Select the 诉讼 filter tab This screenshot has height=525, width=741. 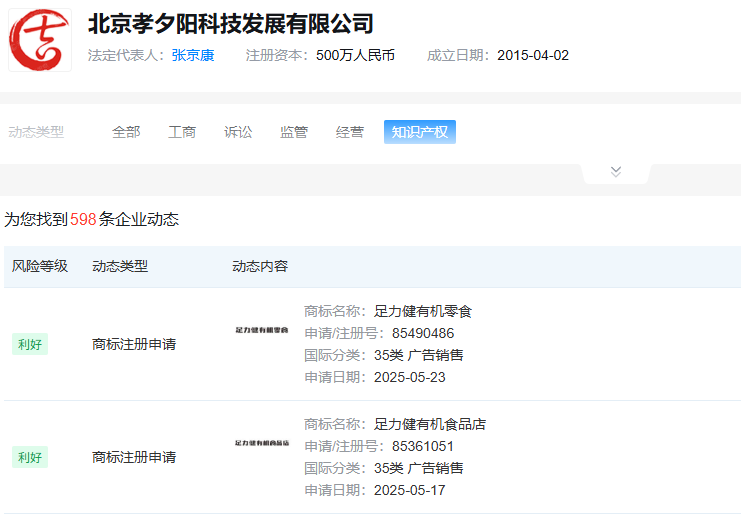(238, 132)
